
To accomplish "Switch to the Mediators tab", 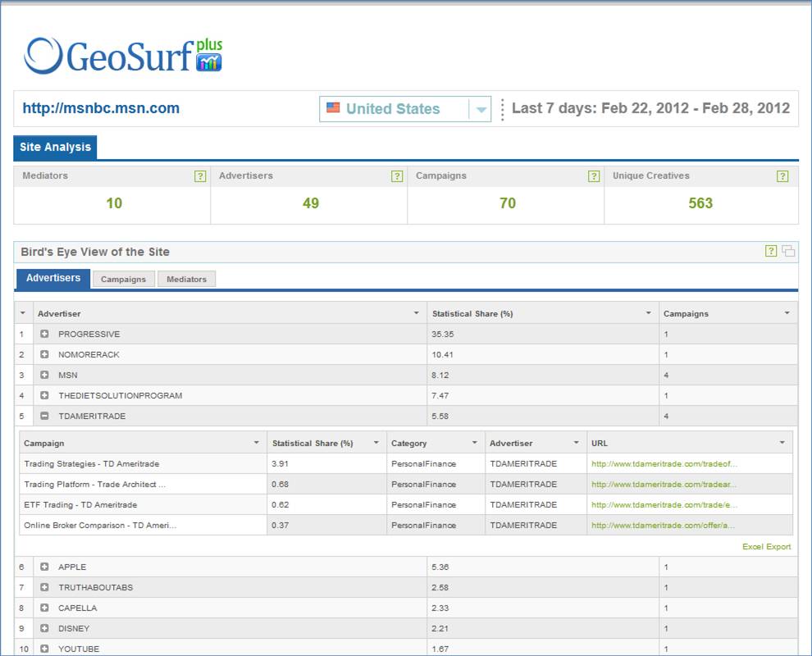I will (186, 280).
